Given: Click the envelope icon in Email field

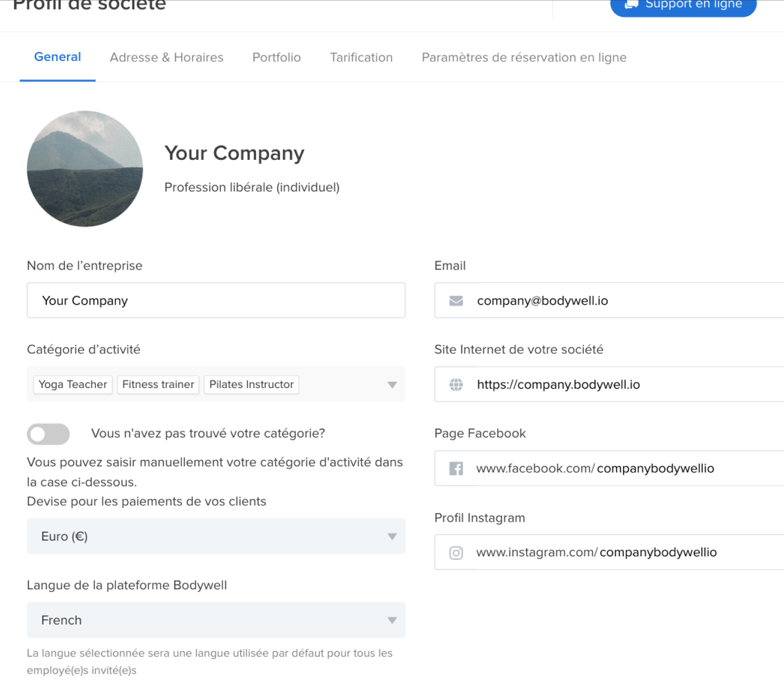Looking at the screenshot, I should pos(456,301).
